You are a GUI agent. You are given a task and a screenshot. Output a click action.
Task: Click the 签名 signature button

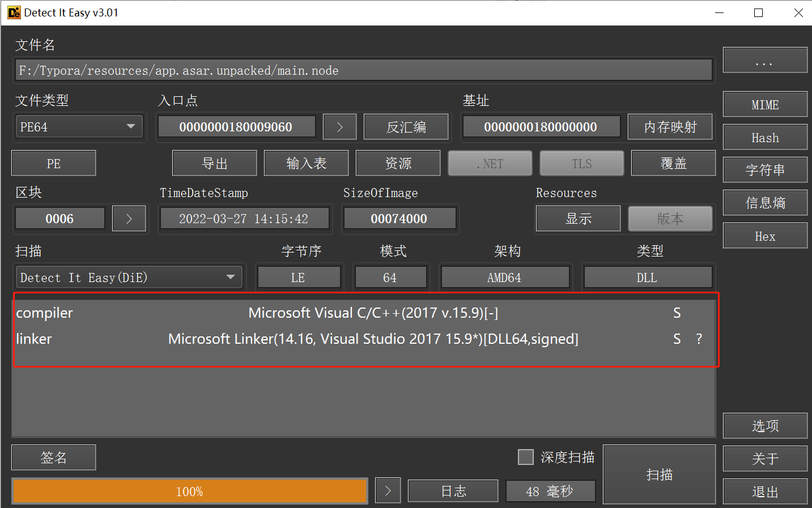click(x=54, y=458)
